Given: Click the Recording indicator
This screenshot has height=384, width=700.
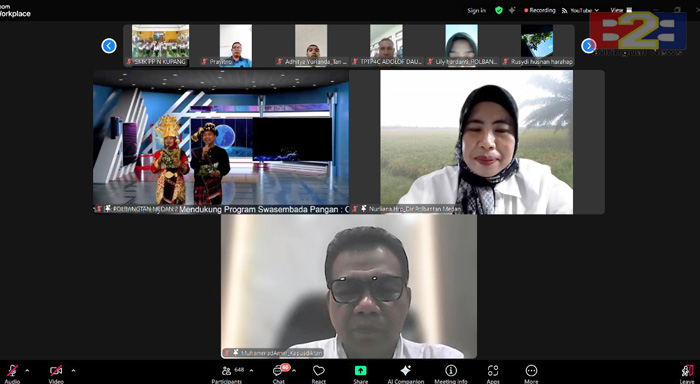Looking at the screenshot, I should [x=540, y=10].
